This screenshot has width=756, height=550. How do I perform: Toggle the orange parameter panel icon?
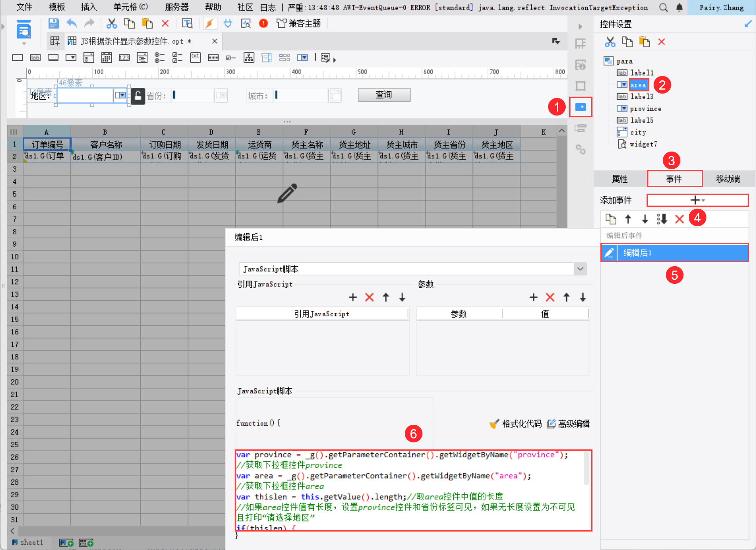coord(210,23)
